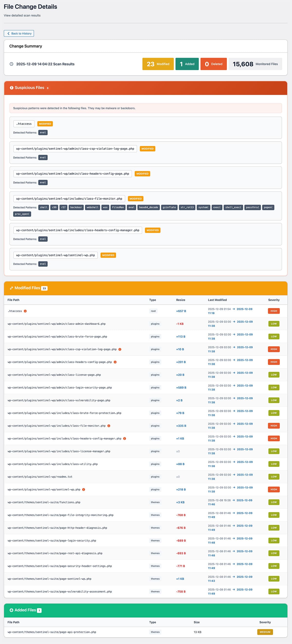Viewport: 292px width, 644px height.
Task: Click the plus icon in Added Files header
Action: (x=11, y=610)
